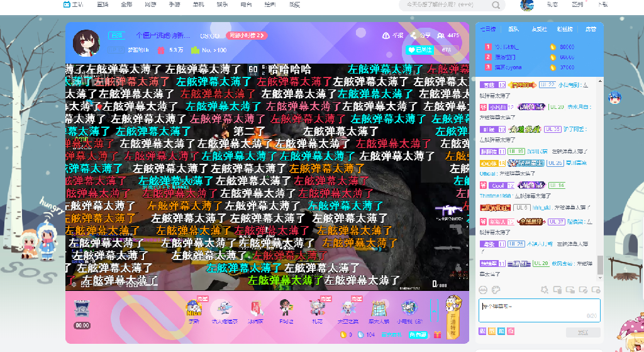This screenshot has height=352, width=644.
Task: Click the chat scrollbar thumb
Action: (600, 265)
